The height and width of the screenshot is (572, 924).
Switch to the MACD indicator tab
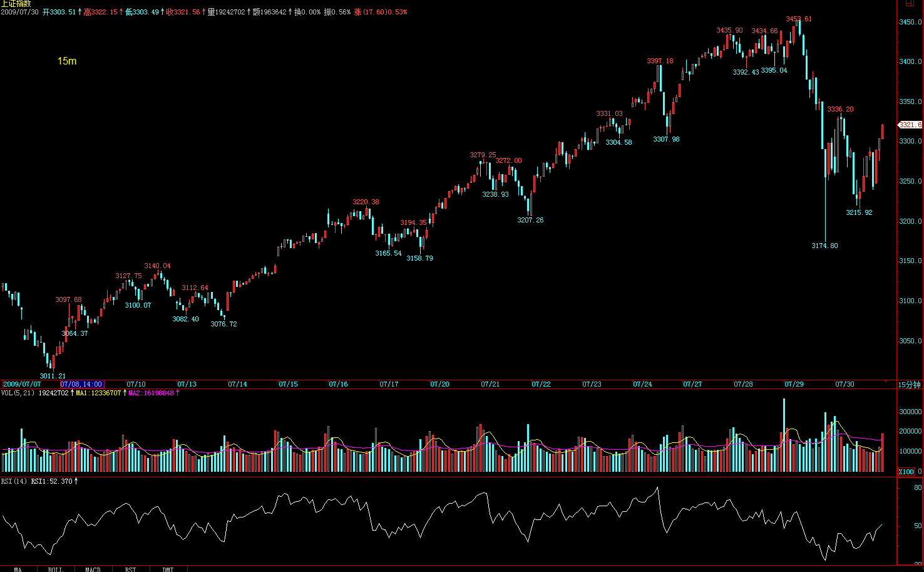(x=93, y=569)
